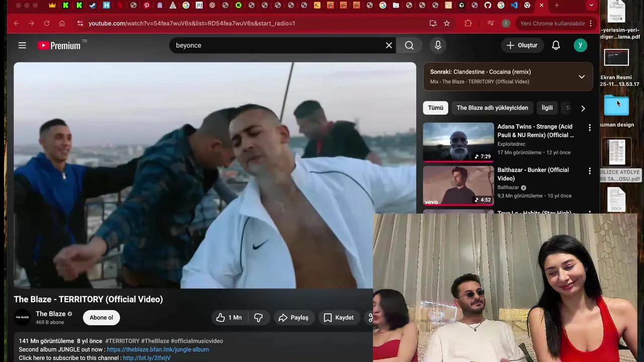Click 'Balthazar - Bunker (Official Video)' title

[533, 174]
